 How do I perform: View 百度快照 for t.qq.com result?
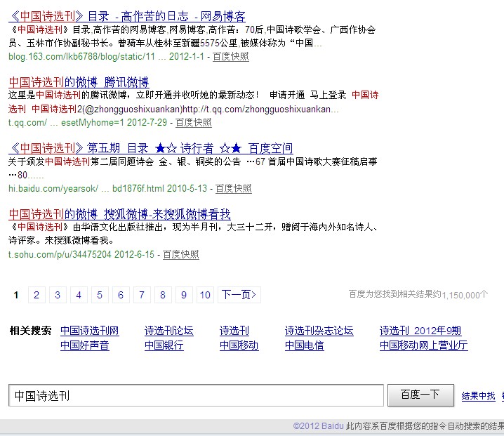tap(194, 122)
